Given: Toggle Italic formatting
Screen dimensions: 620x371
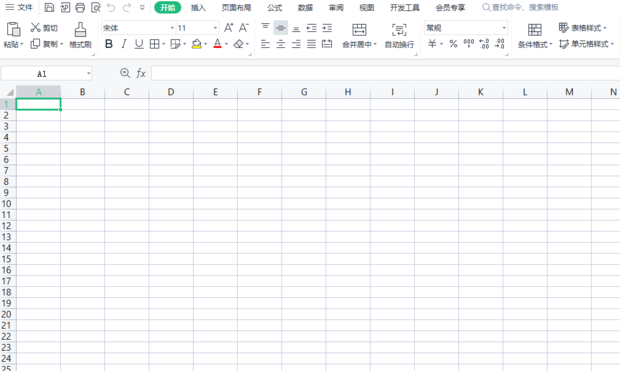Looking at the screenshot, I should [124, 44].
